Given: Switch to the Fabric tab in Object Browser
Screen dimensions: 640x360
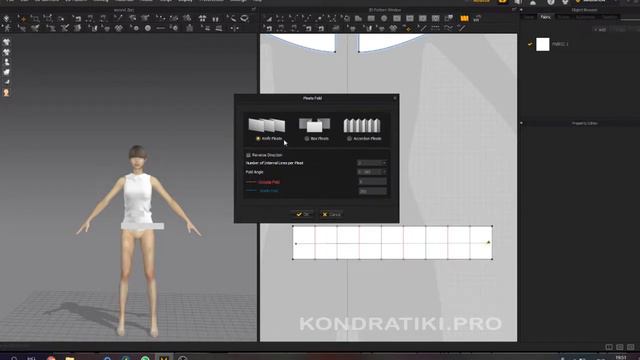Looking at the screenshot, I should [545, 17].
